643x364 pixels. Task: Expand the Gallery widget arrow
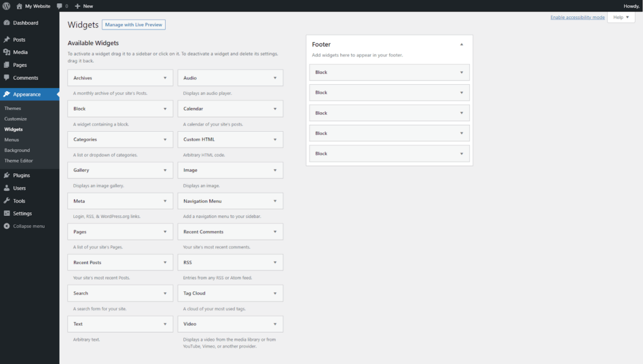point(165,170)
